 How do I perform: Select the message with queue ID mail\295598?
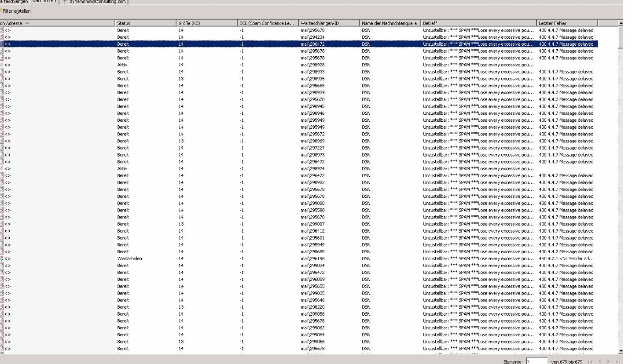click(x=299, y=210)
